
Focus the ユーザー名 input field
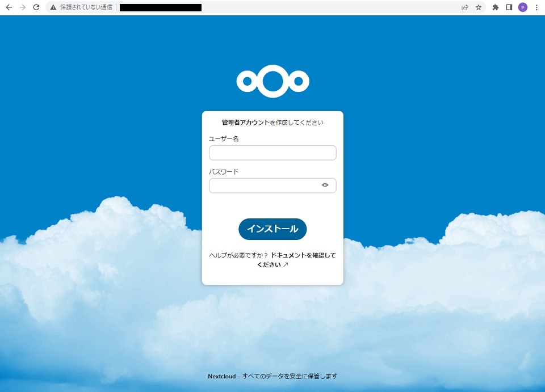272,153
